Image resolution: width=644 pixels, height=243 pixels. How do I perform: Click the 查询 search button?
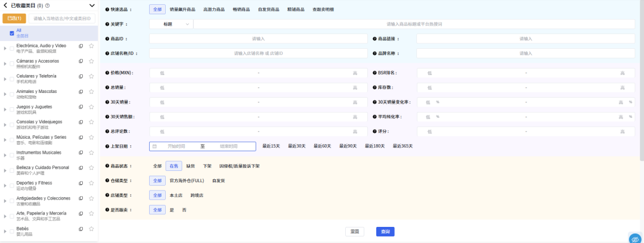(385, 232)
